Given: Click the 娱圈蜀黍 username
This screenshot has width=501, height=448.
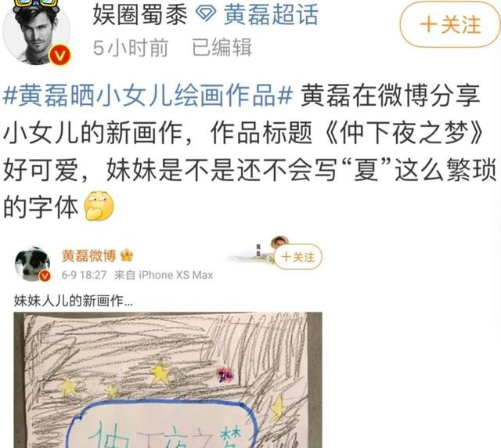Looking at the screenshot, I should pyautogui.click(x=140, y=15).
